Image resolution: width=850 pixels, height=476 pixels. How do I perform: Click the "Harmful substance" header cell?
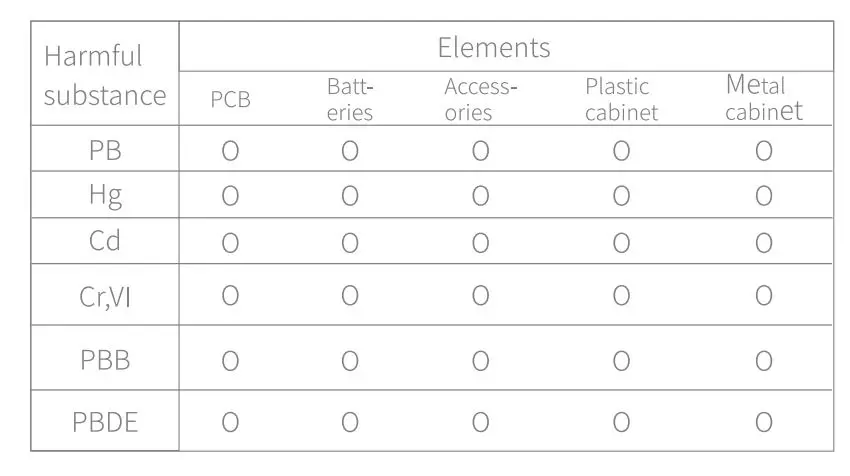point(105,75)
